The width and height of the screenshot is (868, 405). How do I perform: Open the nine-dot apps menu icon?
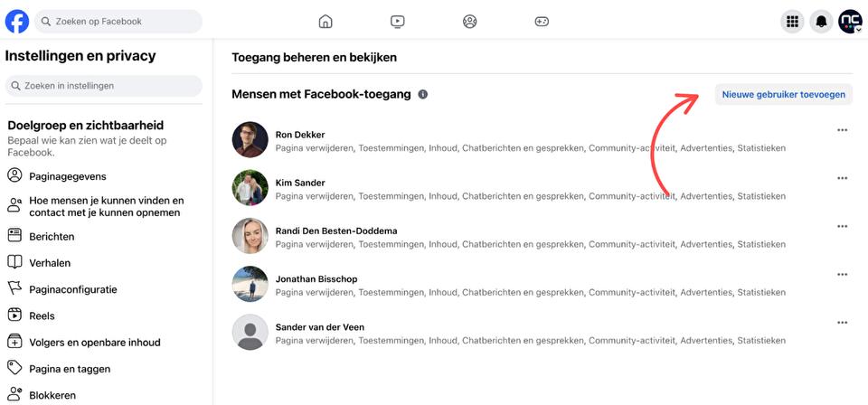click(x=793, y=22)
